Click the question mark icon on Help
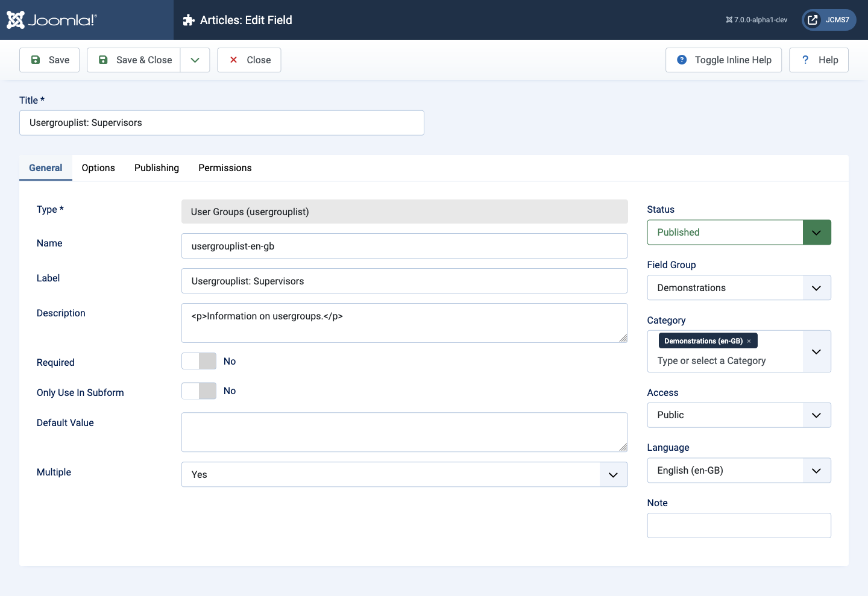Viewport: 868px width, 596px height. coord(805,60)
